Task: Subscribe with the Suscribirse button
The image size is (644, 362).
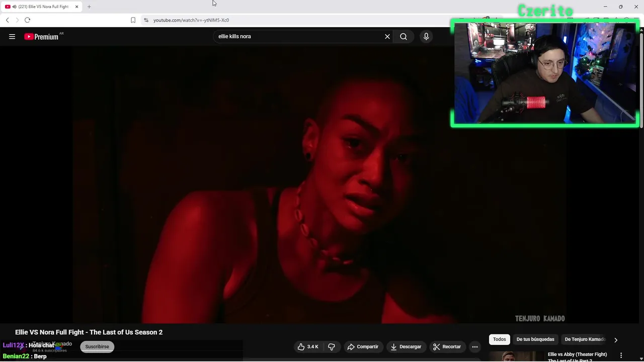Action: click(x=97, y=346)
